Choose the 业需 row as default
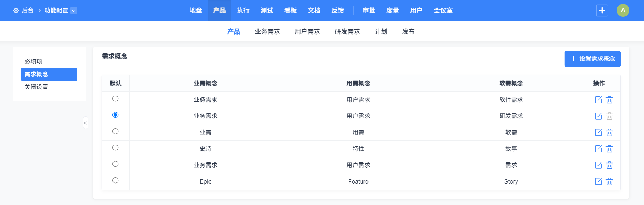The image size is (644, 205). 115,131
